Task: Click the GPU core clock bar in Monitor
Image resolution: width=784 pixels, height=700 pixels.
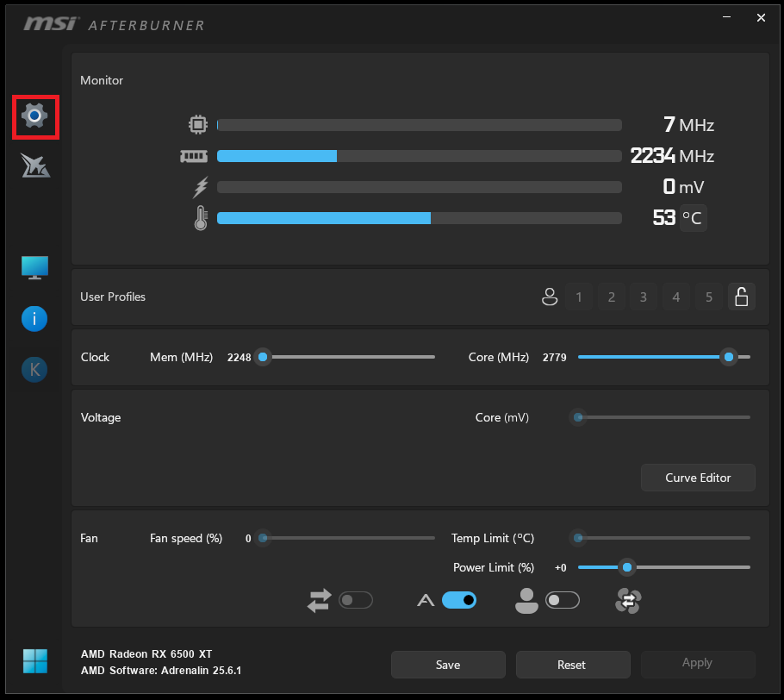Action: pyautogui.click(x=420, y=125)
